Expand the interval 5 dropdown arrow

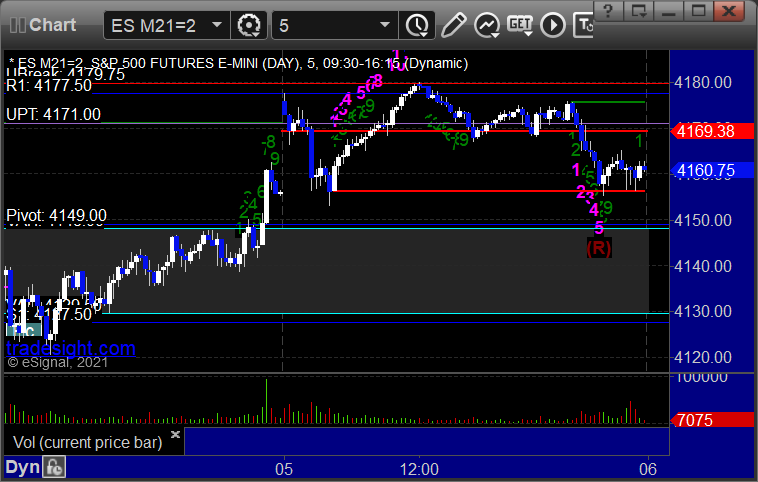pyautogui.click(x=385, y=25)
